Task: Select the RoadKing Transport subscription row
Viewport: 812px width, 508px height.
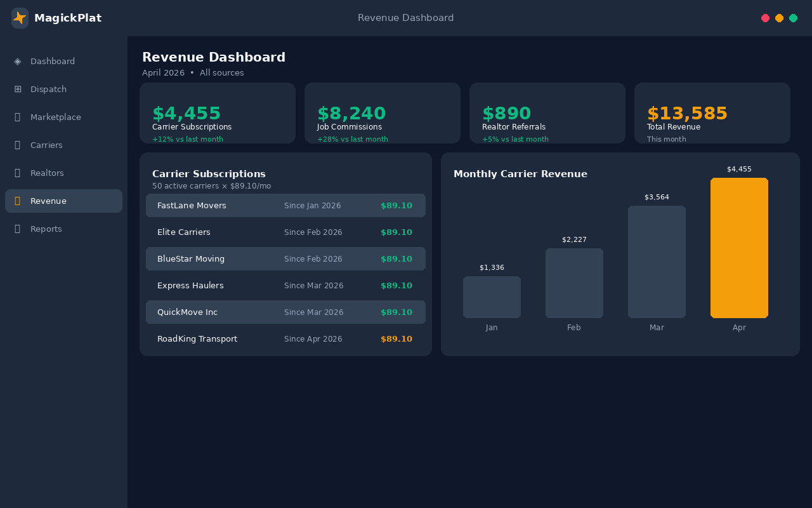Action: pyautogui.click(x=285, y=339)
